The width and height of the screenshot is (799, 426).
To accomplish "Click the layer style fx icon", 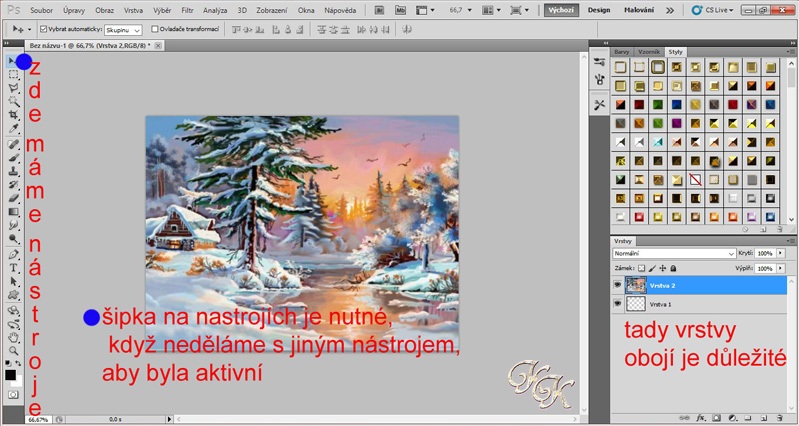I will click(701, 418).
